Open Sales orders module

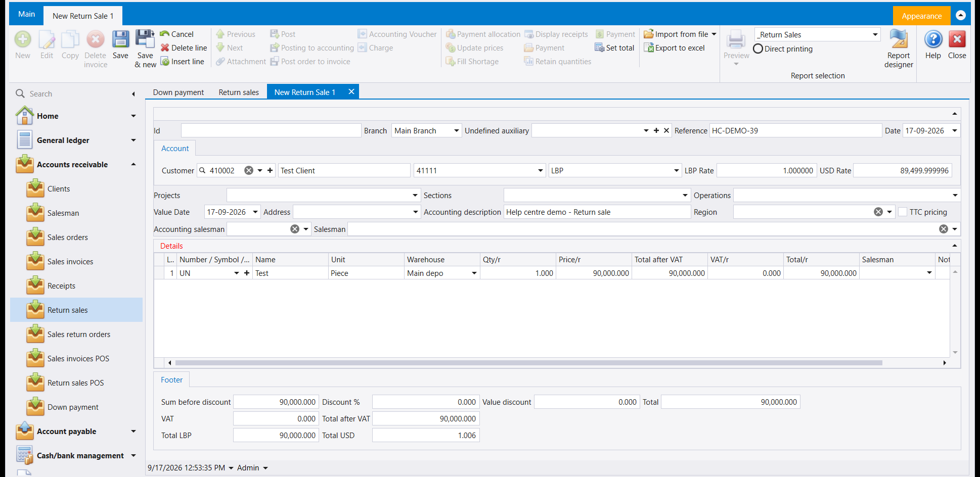[68, 237]
